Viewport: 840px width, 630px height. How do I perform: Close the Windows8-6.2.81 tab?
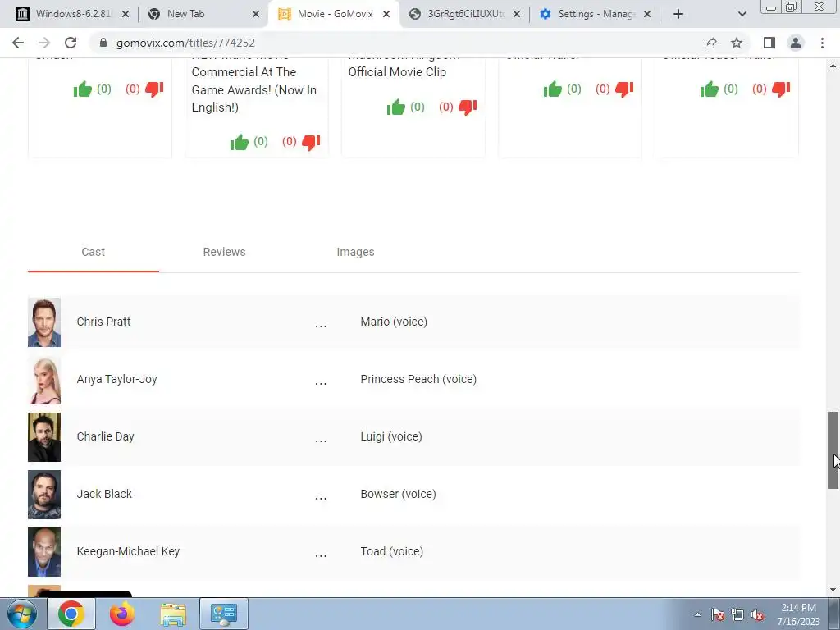point(126,14)
